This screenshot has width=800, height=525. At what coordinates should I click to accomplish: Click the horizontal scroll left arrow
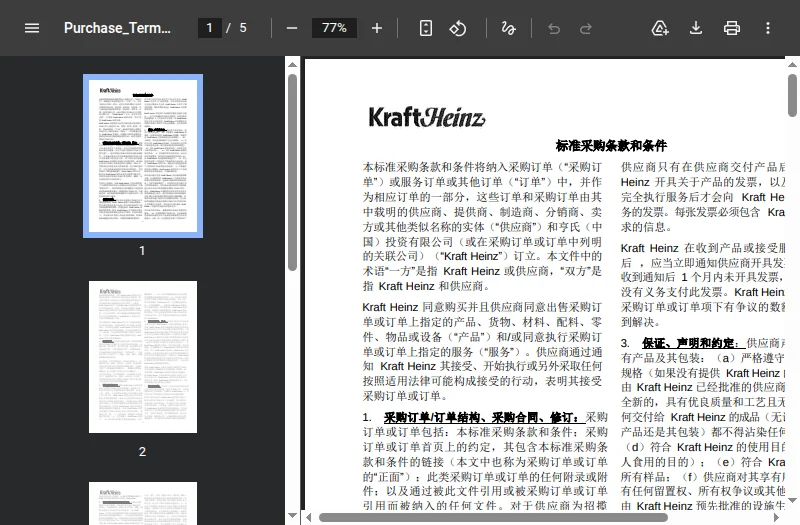point(309,518)
